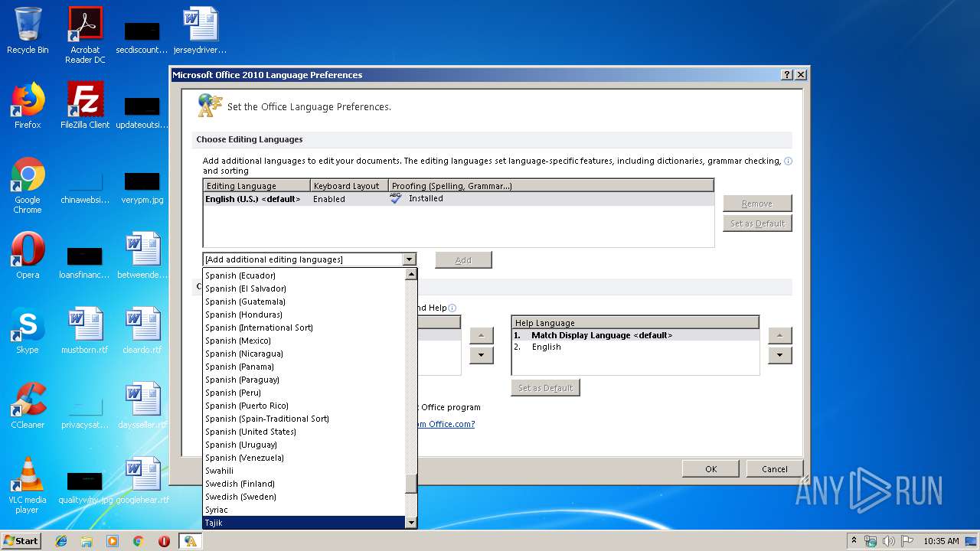Image resolution: width=980 pixels, height=551 pixels.
Task: Click Set as Default for editing language
Action: coord(757,223)
